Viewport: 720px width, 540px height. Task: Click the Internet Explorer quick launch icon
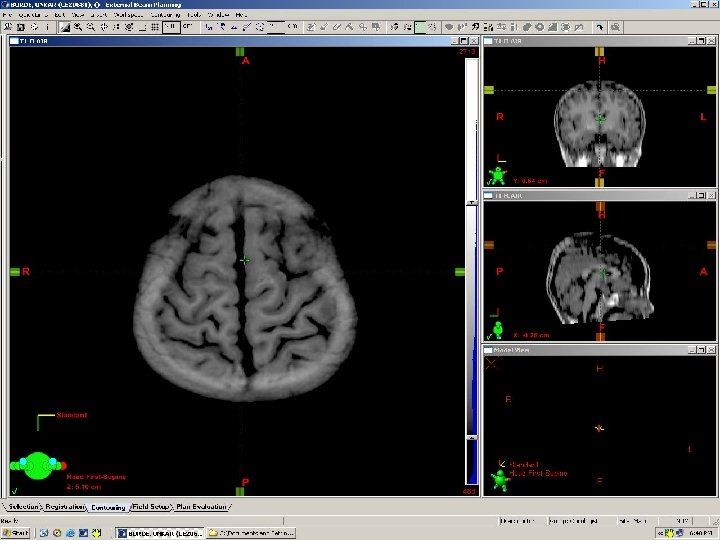click(70, 533)
